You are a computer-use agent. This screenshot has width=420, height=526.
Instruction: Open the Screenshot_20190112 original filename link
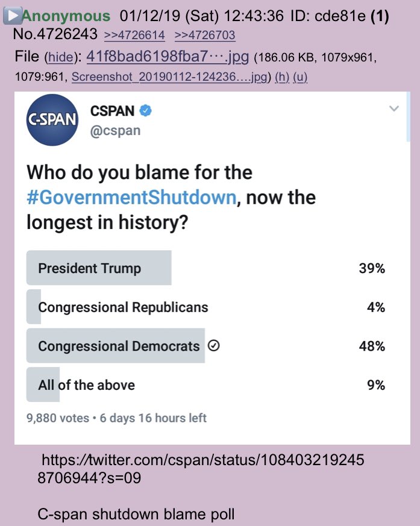pos(169,78)
